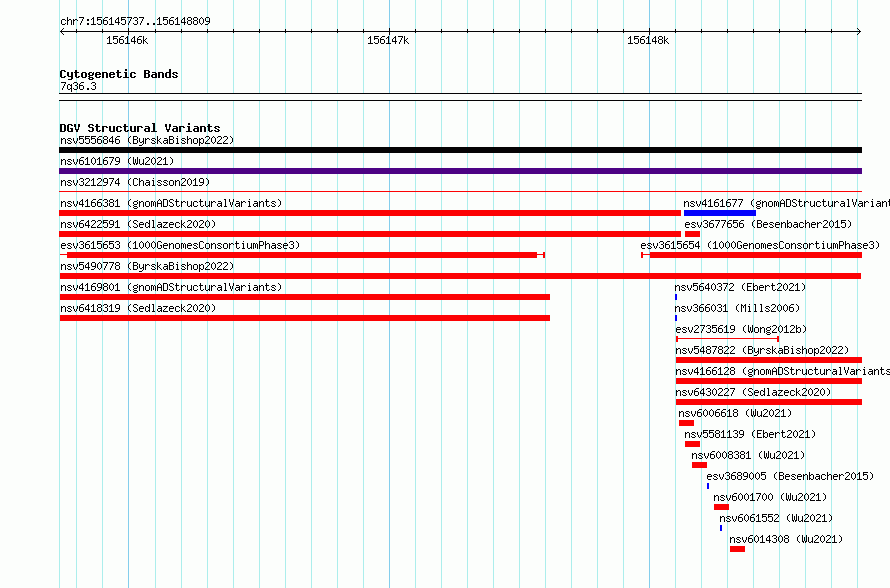Click nsv6008381 (Wu2021) label
890x588 pixels.
click(x=748, y=455)
